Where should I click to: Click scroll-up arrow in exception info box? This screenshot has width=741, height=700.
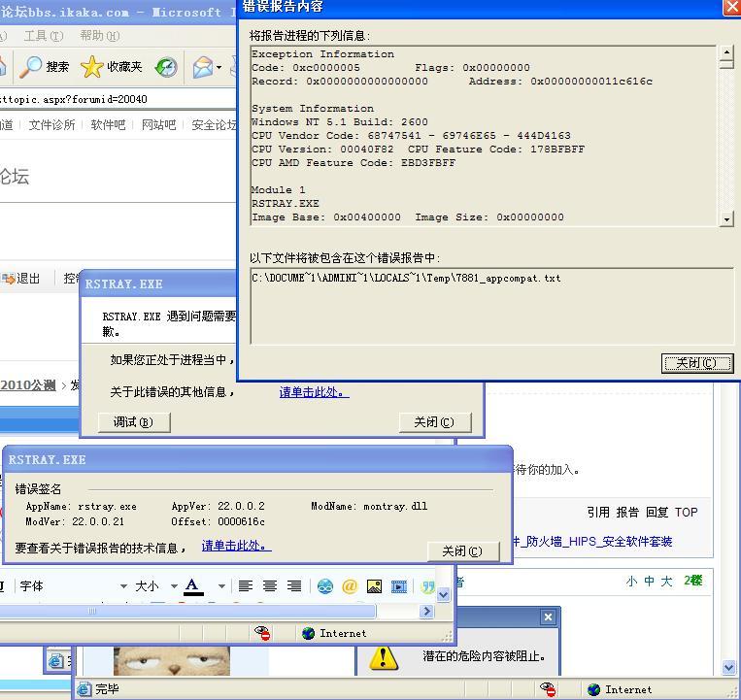coord(726,52)
